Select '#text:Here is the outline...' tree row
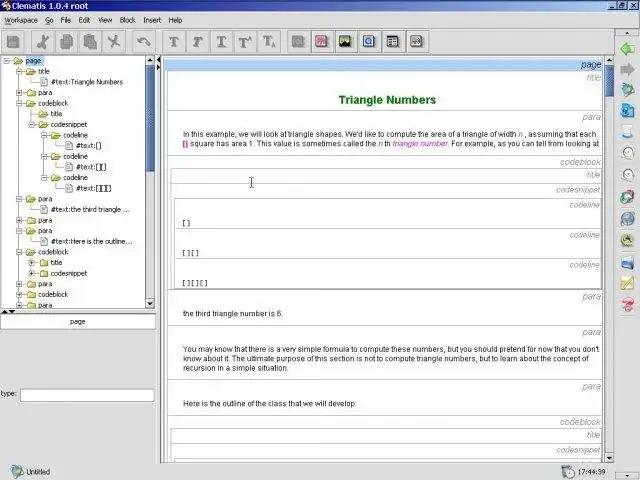The width and height of the screenshot is (640, 480). [91, 241]
